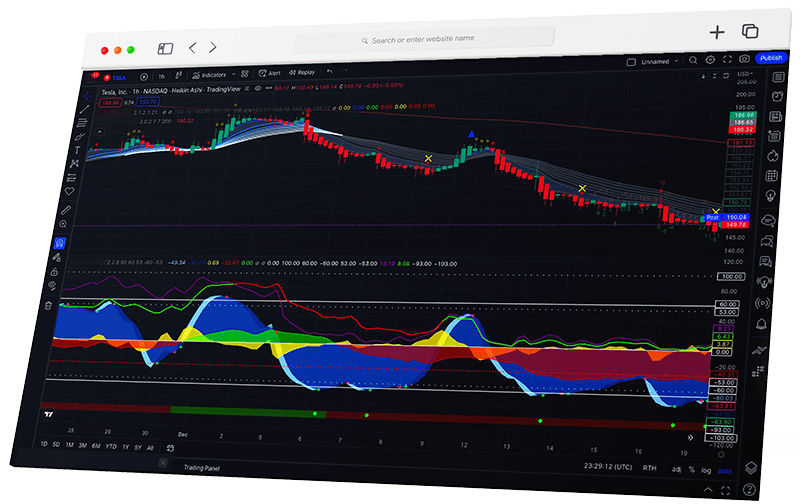The image size is (800, 504).
Task: Select the text annotation tool
Action: coord(74,149)
